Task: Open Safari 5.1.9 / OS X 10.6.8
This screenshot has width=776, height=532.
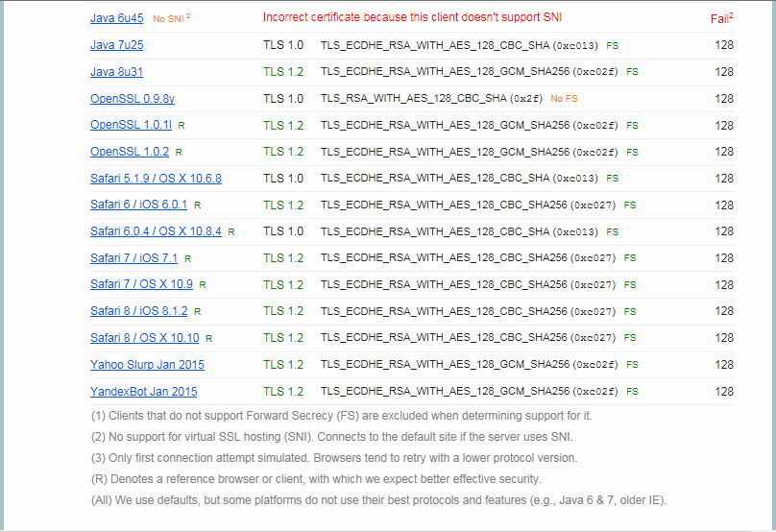Action: (156, 179)
